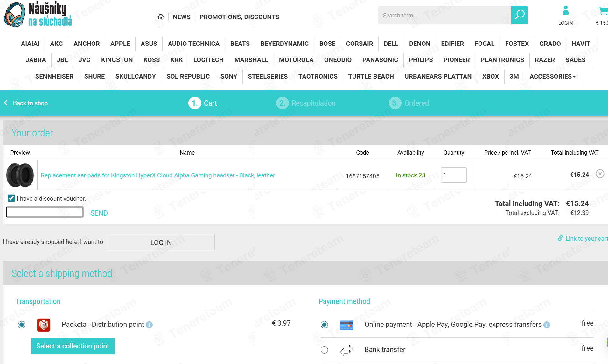Image resolution: width=608 pixels, height=364 pixels.
Task: Browse the Turtle Beach brand category
Action: (371, 76)
